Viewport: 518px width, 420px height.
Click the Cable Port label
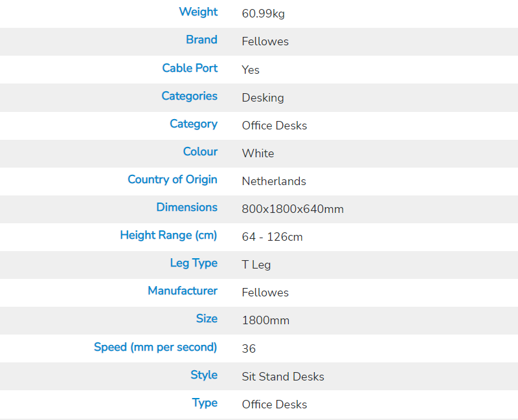190,68
